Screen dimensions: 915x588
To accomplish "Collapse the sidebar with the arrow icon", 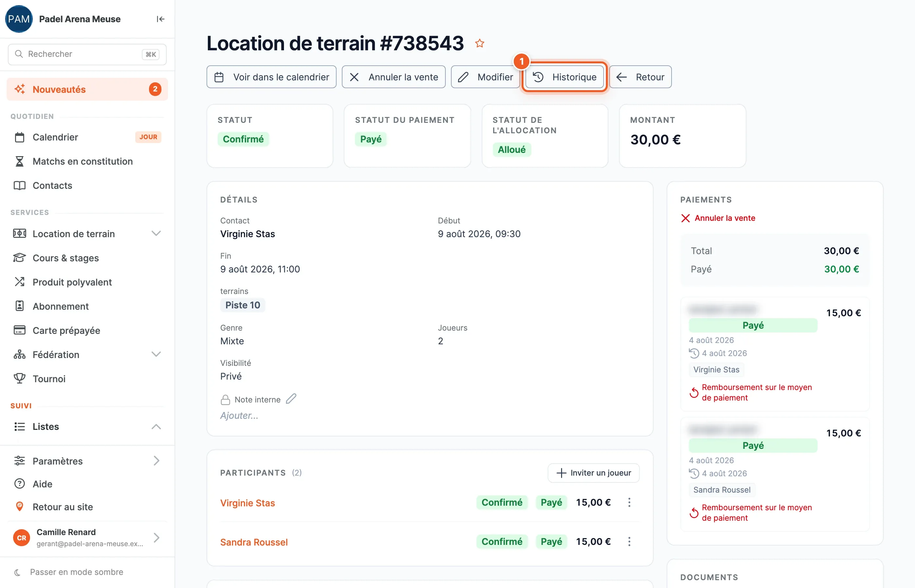I will click(x=160, y=19).
